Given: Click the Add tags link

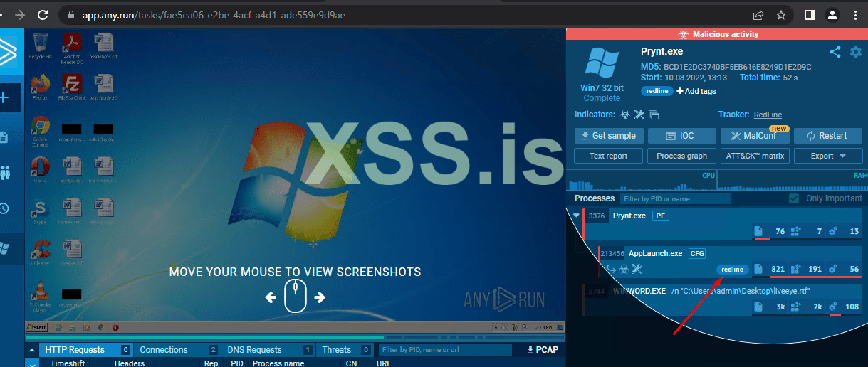Looking at the screenshot, I should (x=696, y=91).
